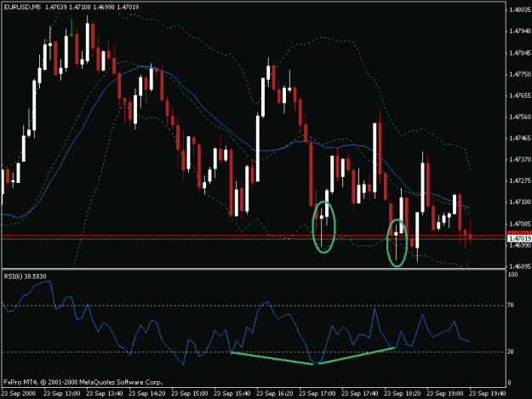The width and height of the screenshot is (532, 399).
Task: Click the 1.47370 price axis label
Action: (x=520, y=159)
